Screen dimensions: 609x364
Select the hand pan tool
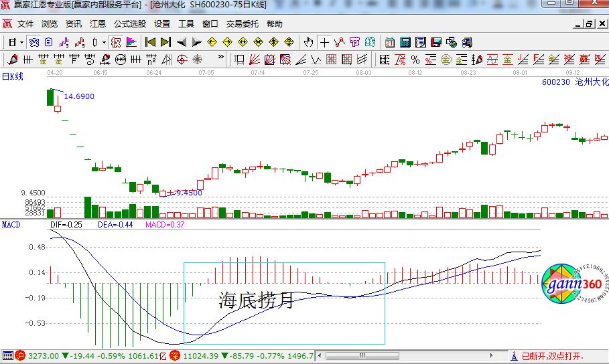(308, 42)
